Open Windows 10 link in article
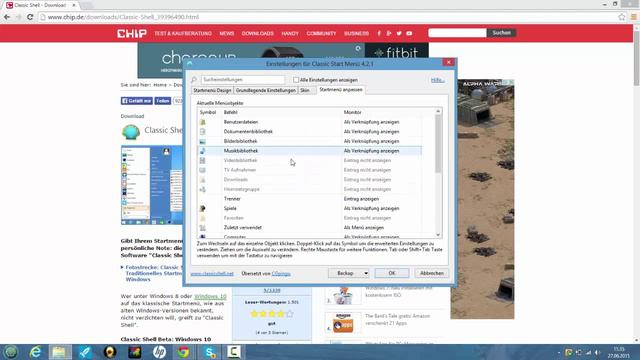 tap(210, 296)
